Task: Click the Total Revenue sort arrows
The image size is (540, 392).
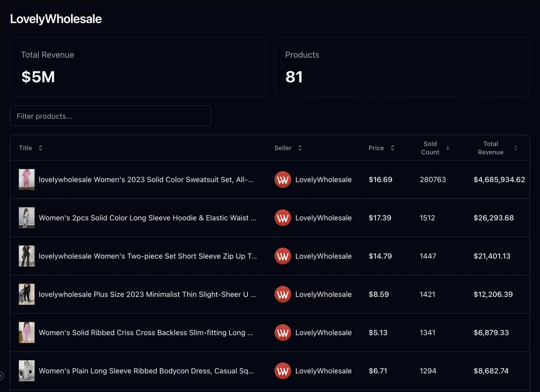Action: click(516, 148)
